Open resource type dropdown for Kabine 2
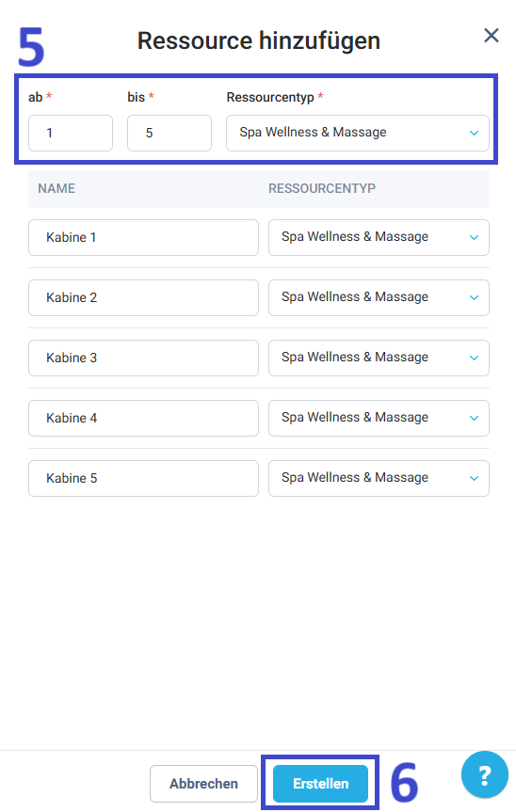Screen dimensions: 516x812 click(x=379, y=297)
